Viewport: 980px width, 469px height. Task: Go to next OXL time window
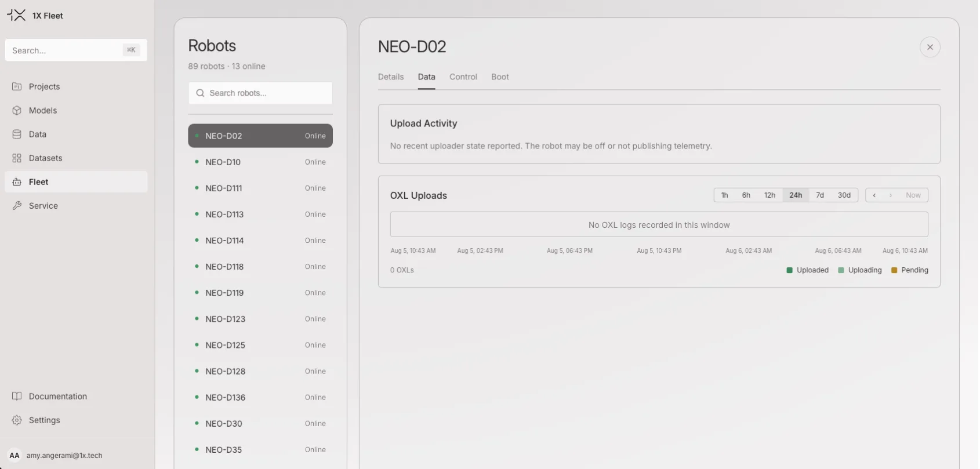pos(891,195)
